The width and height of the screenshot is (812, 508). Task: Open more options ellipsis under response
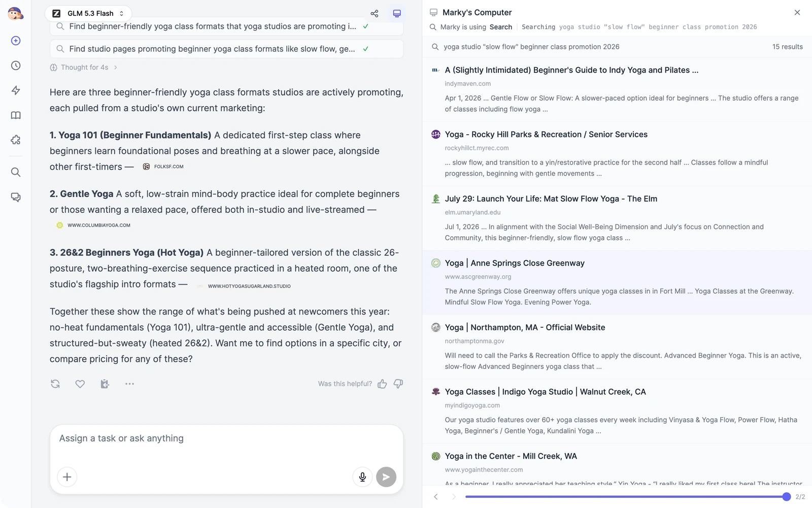(129, 384)
